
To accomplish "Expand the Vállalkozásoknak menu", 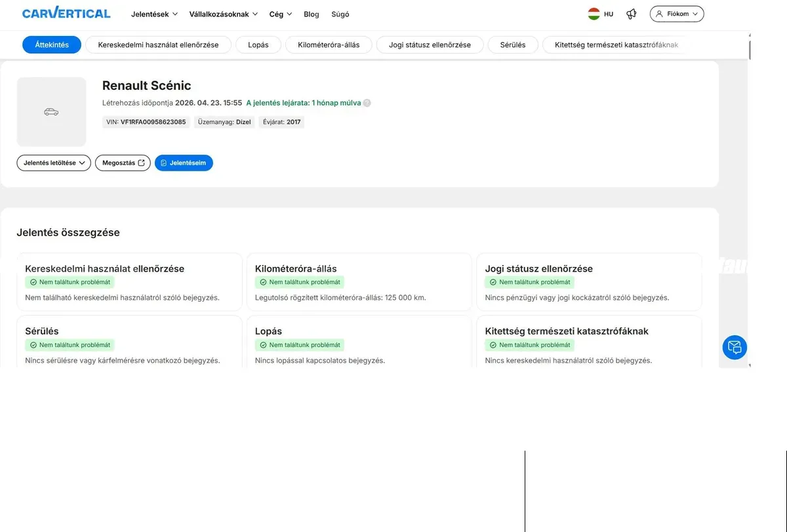I will 224,14.
